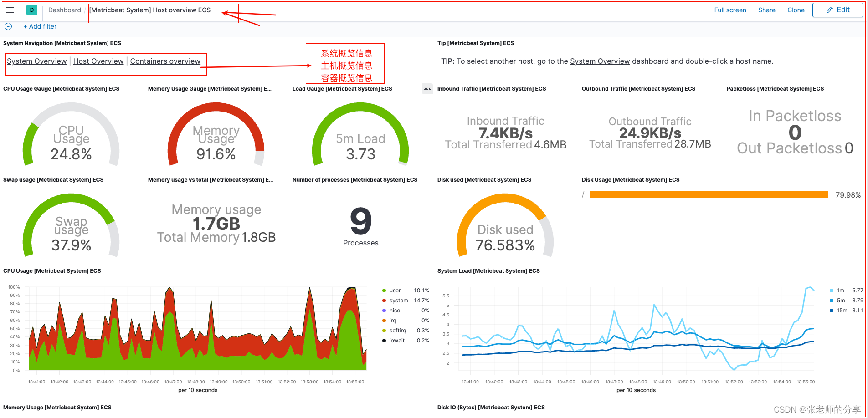Go to System Overview navigation link

(37, 61)
